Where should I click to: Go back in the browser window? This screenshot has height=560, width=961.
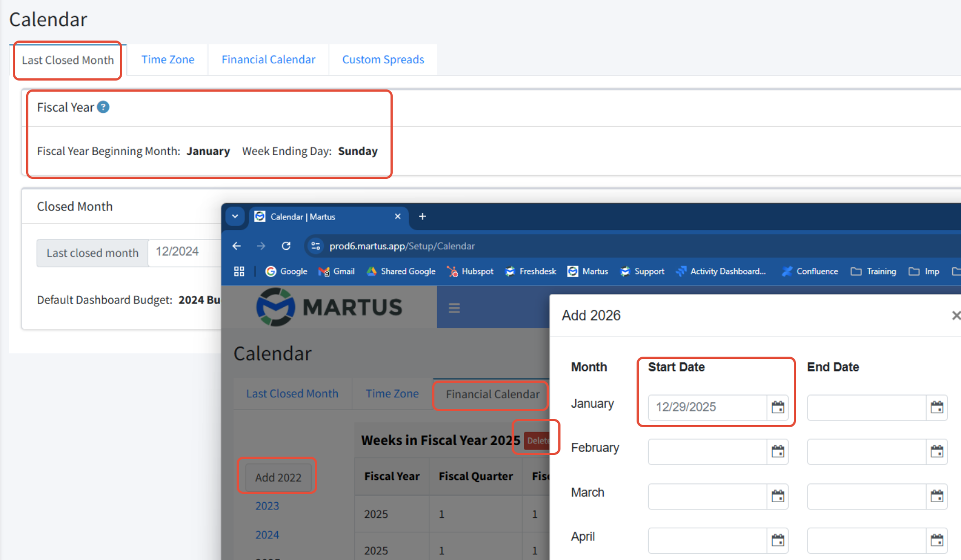point(237,246)
